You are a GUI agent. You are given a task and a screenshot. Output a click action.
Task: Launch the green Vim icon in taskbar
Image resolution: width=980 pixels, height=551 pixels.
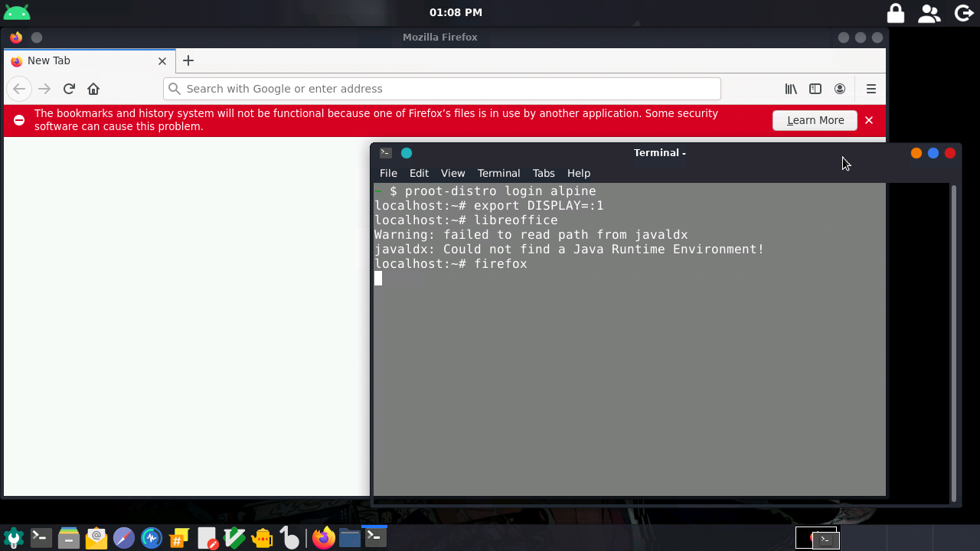pyautogui.click(x=234, y=538)
